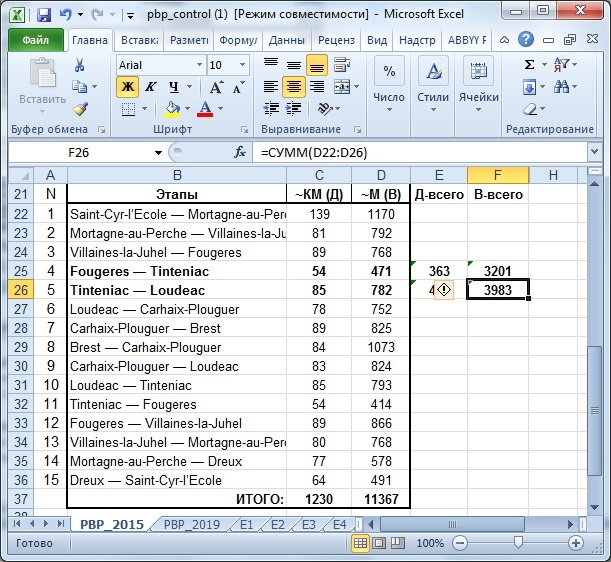
Task: Click the Merge and Center icon
Action: [x=342, y=87]
